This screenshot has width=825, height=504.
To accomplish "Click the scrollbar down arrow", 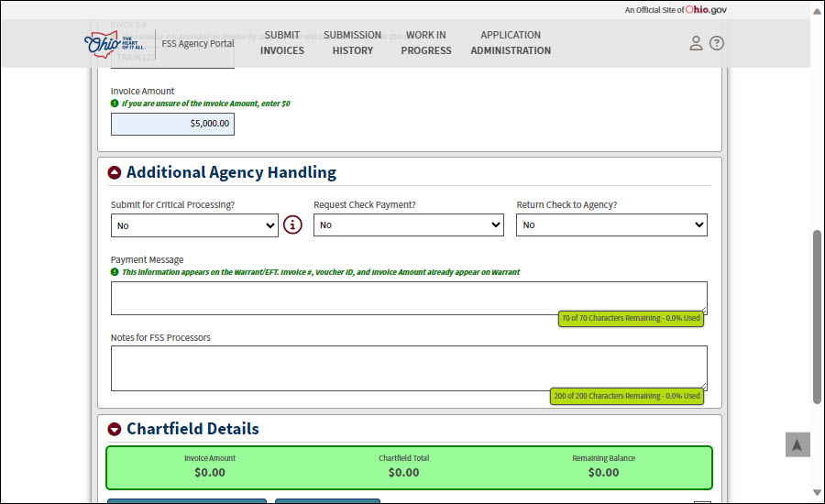I will point(817,493).
